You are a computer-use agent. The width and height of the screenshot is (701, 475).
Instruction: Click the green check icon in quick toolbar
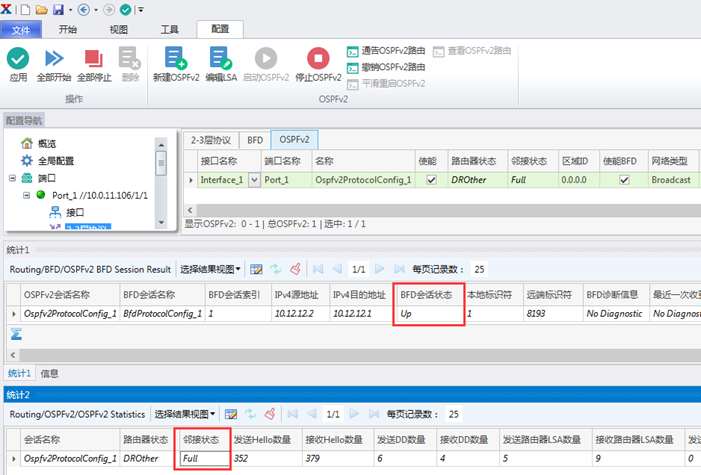tap(126, 9)
